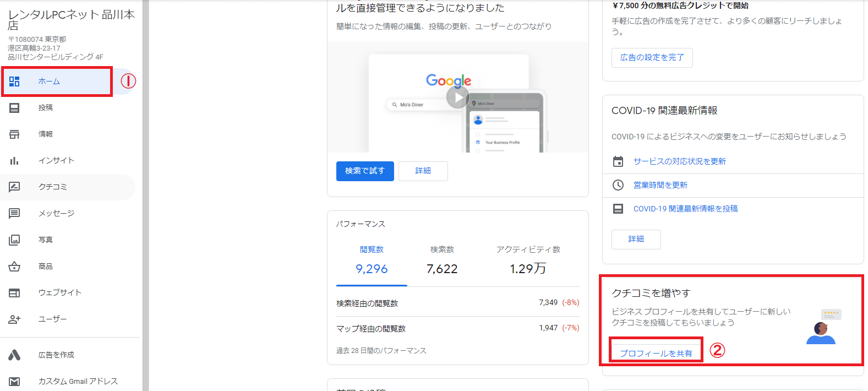Open インサイト in the sidebar menu
The image size is (868, 391).
(x=68, y=161)
